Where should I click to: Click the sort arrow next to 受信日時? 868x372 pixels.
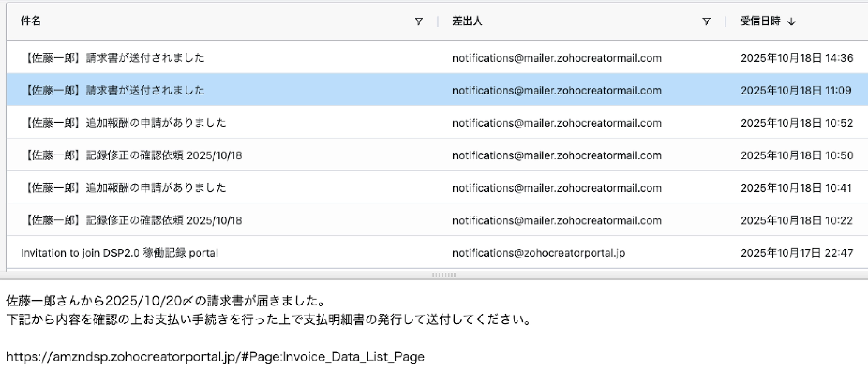[x=791, y=22]
